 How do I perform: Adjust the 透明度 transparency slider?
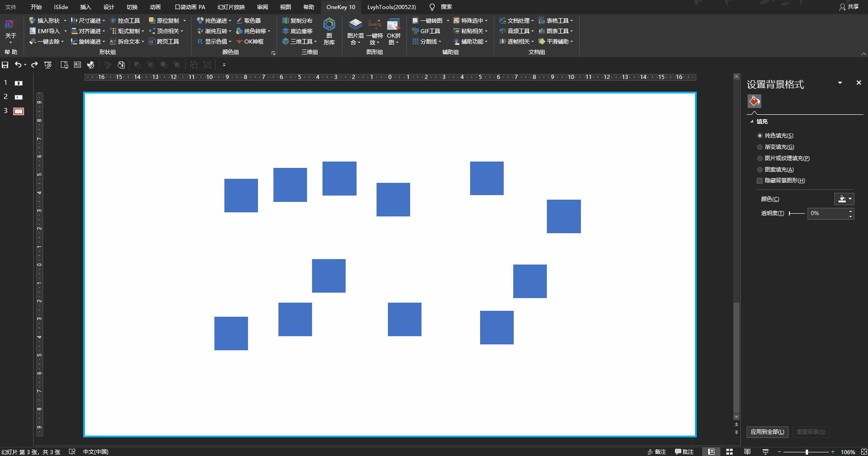click(796, 213)
